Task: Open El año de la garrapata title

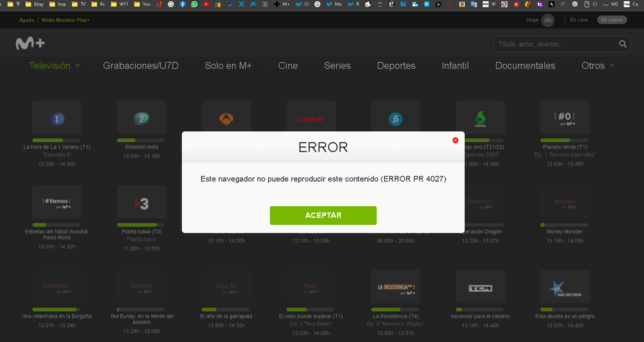Action: 226,316
